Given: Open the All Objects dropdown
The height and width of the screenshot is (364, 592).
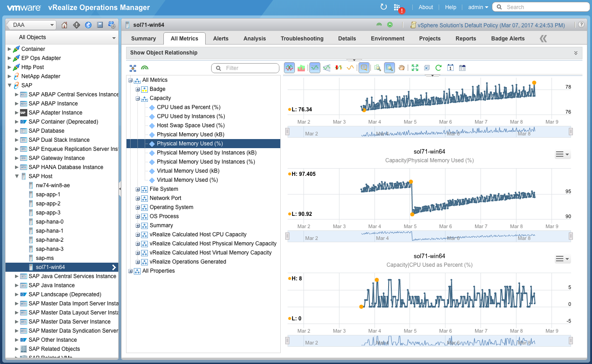Looking at the screenshot, I should click(61, 38).
